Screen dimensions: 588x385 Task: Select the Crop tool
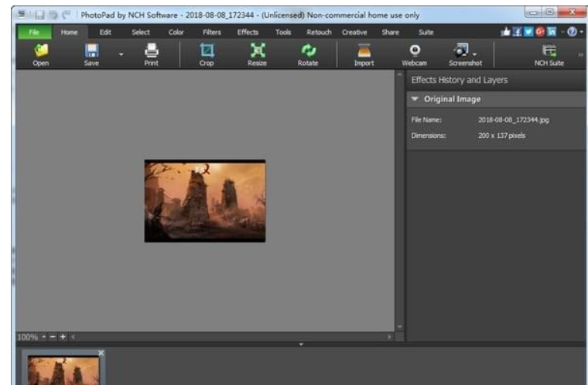pyautogui.click(x=207, y=54)
